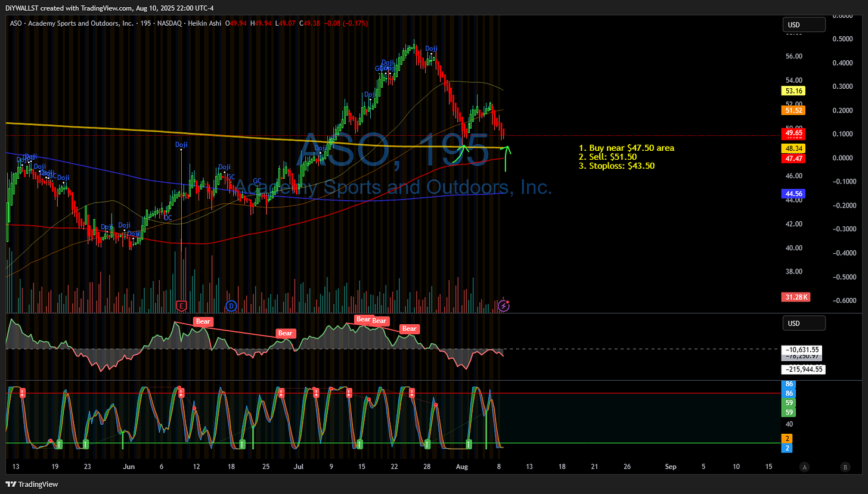Click the DC cross label near June 6
Viewport: 868px width, 494px height.
click(168, 218)
